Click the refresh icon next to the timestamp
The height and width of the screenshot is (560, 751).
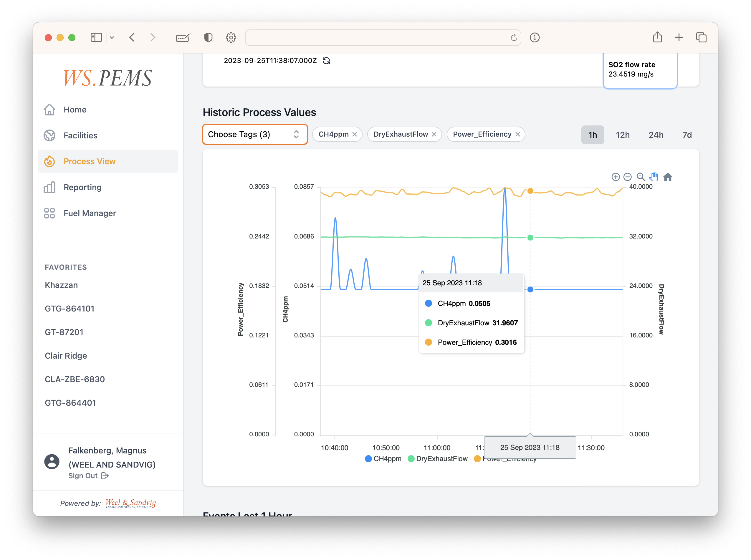pyautogui.click(x=326, y=61)
